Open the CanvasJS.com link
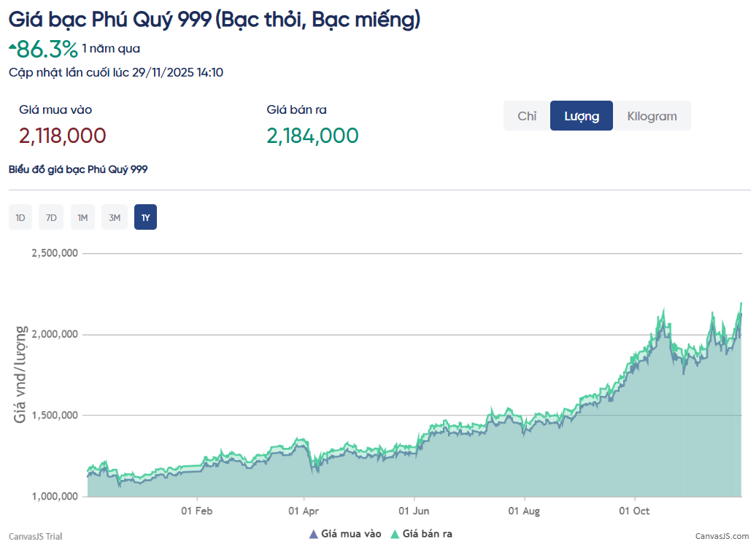Viewport: 756px width, 547px height. (x=722, y=536)
